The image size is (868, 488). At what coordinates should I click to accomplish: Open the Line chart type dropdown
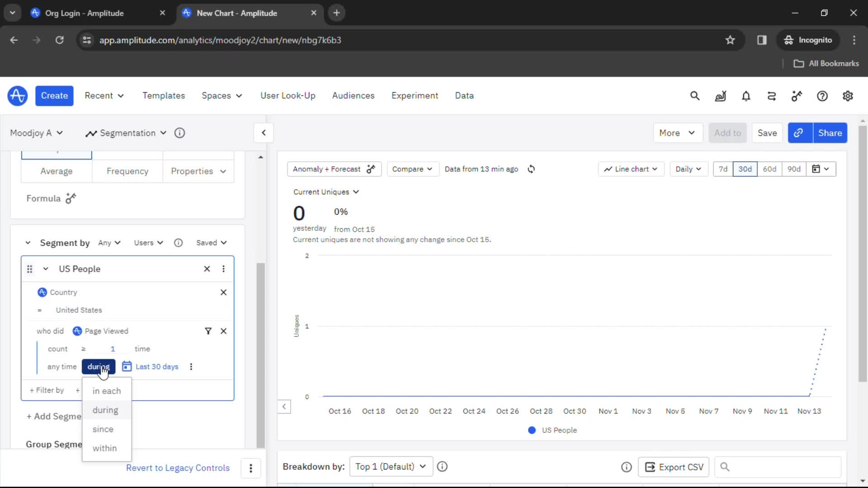coord(631,169)
